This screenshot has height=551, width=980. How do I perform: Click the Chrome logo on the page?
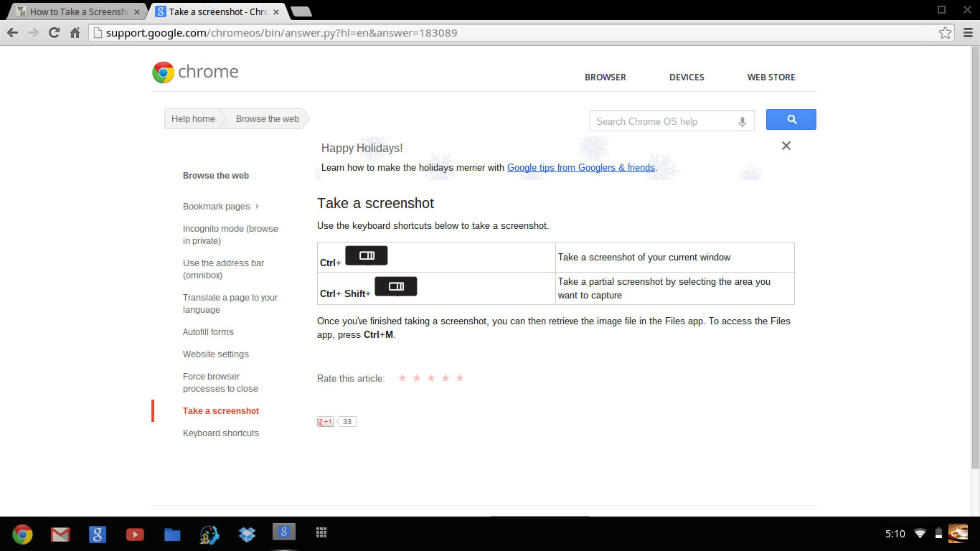click(195, 72)
